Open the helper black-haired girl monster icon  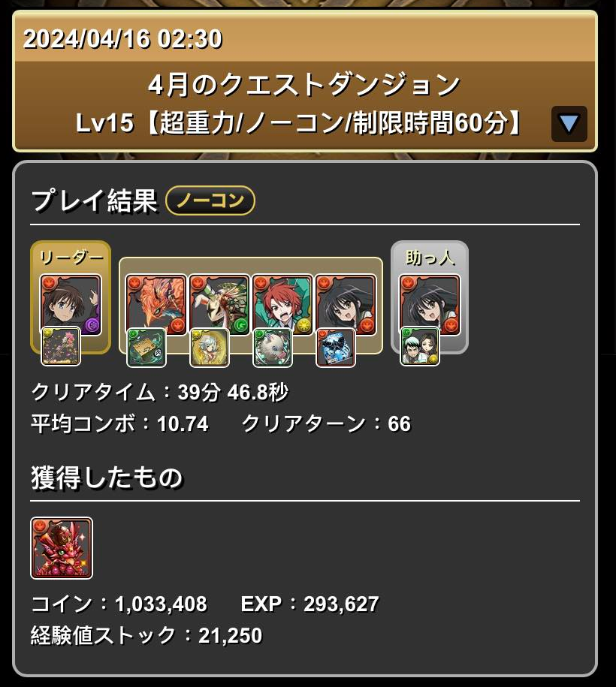pos(430,305)
